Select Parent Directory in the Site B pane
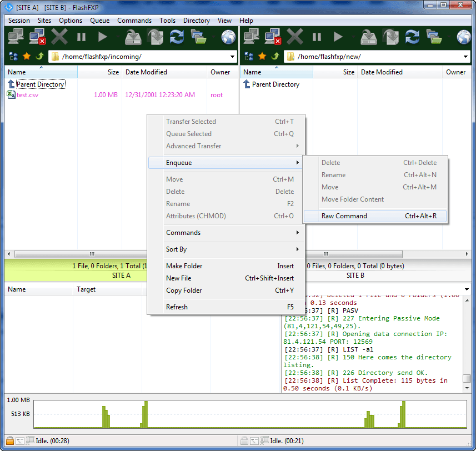The image size is (476, 451). pyautogui.click(x=275, y=84)
